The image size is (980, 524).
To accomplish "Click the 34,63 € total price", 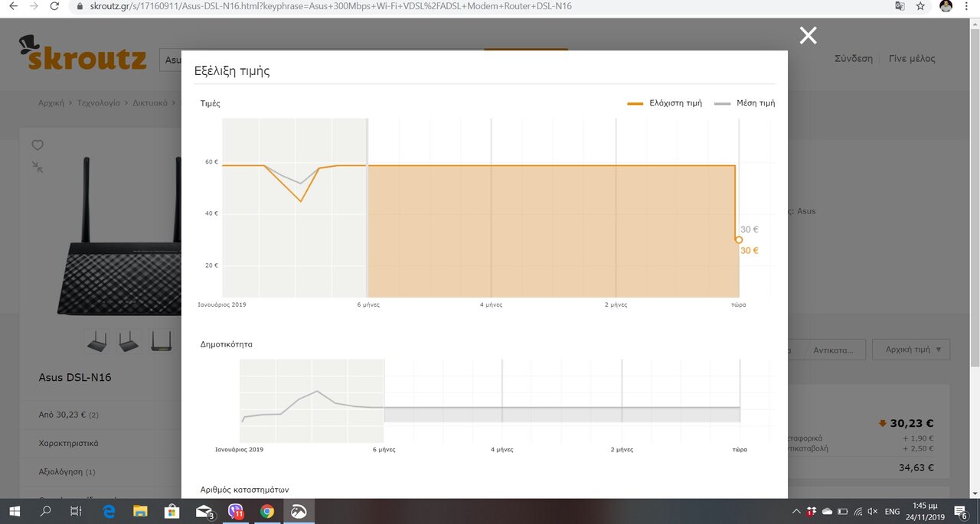I will pos(915,467).
